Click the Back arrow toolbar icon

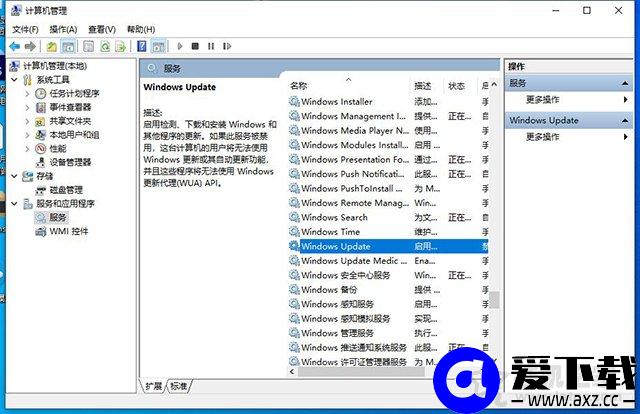(15, 47)
